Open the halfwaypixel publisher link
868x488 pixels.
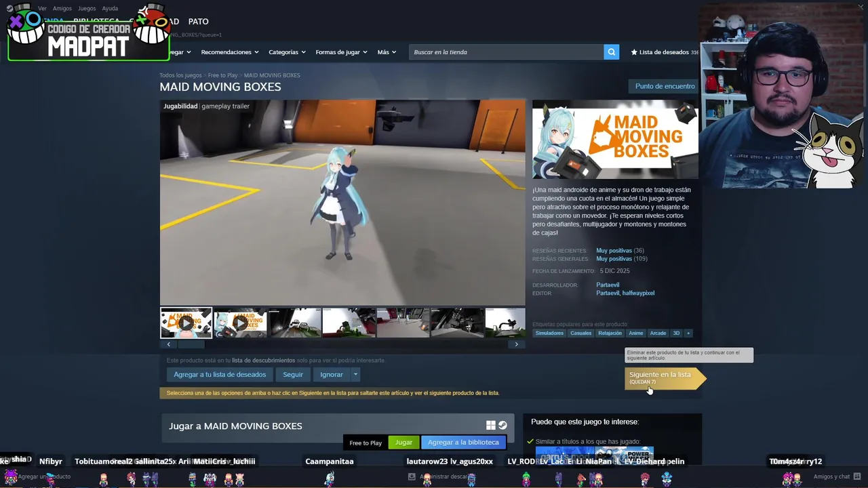[x=639, y=293]
